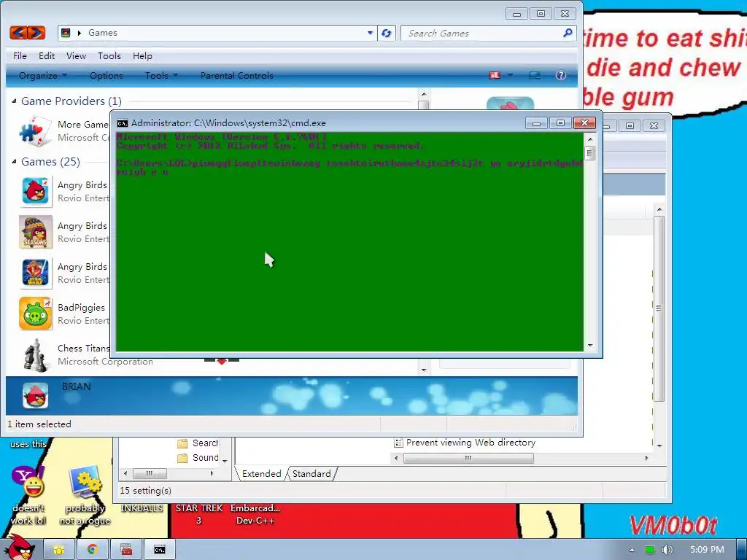Viewport: 747px width, 560px height.
Task: Expand path arrow before Games in address bar
Action: coord(80,33)
